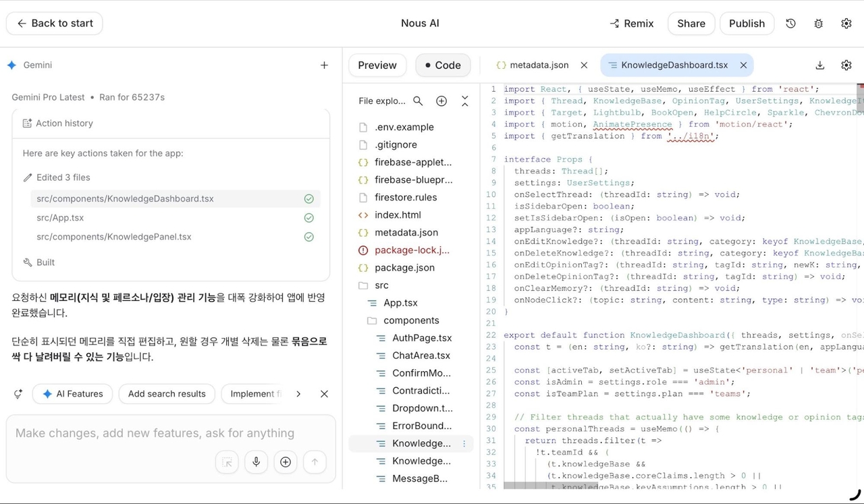Open editor settings gear icon

click(846, 65)
